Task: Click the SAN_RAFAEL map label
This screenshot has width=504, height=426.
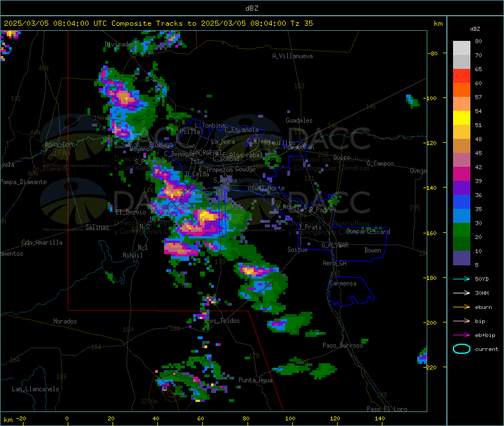Action: 206,152
